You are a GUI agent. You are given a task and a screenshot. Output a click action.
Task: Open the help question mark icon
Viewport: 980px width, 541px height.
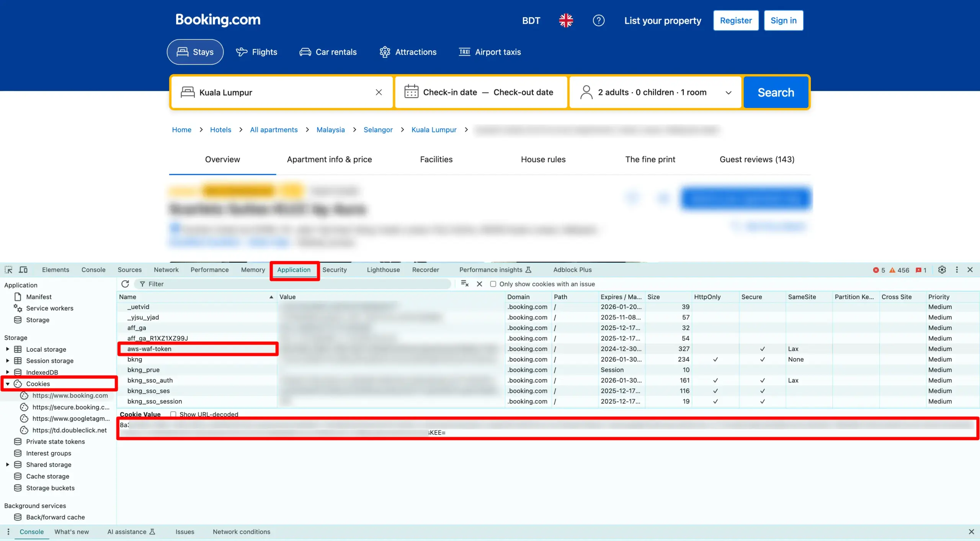tap(599, 20)
